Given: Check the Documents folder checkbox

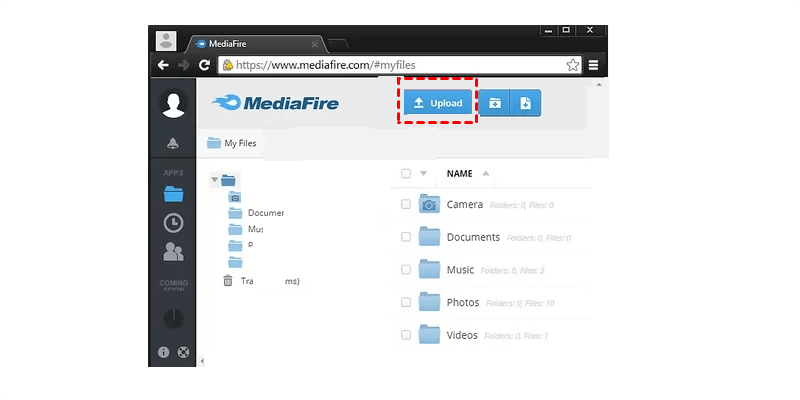Looking at the screenshot, I should click(x=406, y=237).
